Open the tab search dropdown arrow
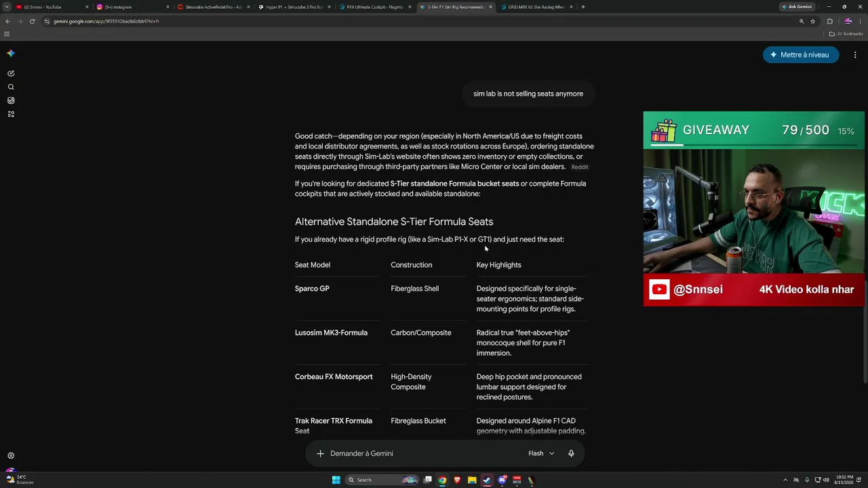868x488 pixels. tap(7, 7)
